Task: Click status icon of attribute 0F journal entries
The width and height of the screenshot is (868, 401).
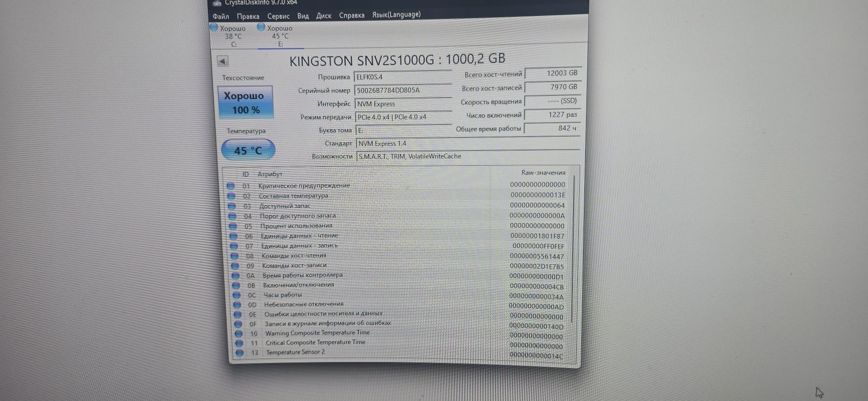Action: click(238, 324)
